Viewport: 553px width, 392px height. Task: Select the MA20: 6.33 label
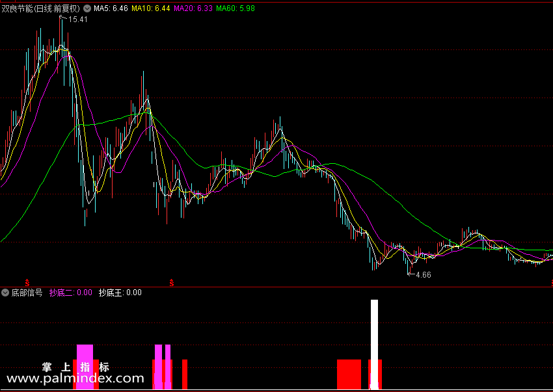[193, 8]
